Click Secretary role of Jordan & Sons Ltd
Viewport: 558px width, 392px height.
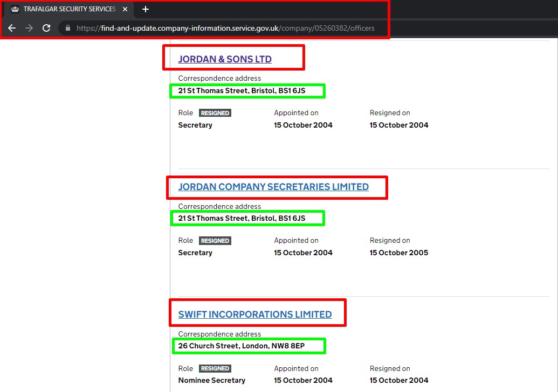[195, 125]
